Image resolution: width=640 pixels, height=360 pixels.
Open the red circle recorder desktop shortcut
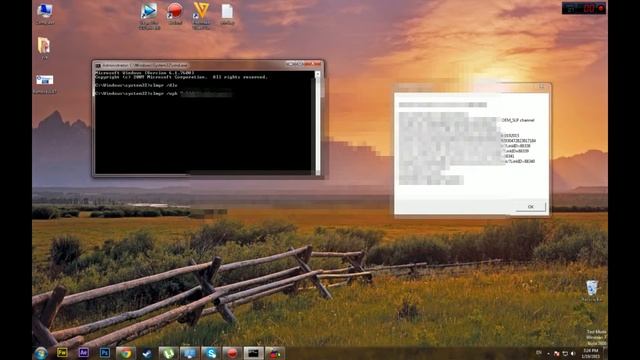pyautogui.click(x=175, y=13)
